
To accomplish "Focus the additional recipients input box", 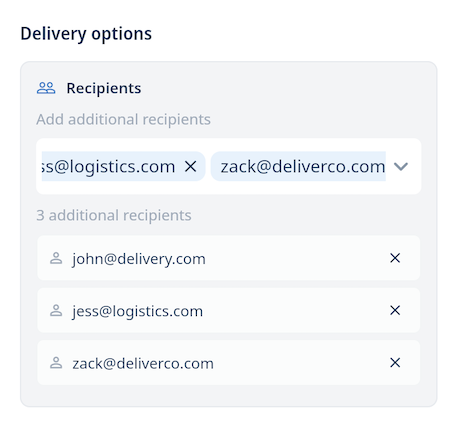I will (x=229, y=166).
